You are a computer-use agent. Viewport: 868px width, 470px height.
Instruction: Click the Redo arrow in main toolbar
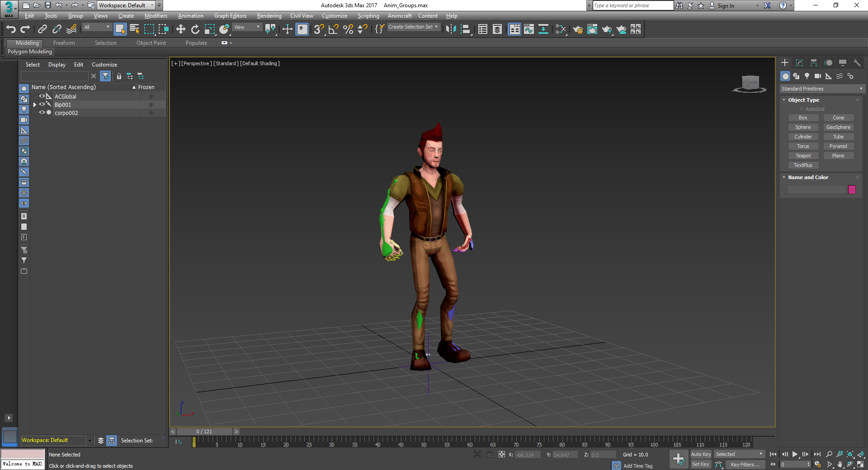25,29
